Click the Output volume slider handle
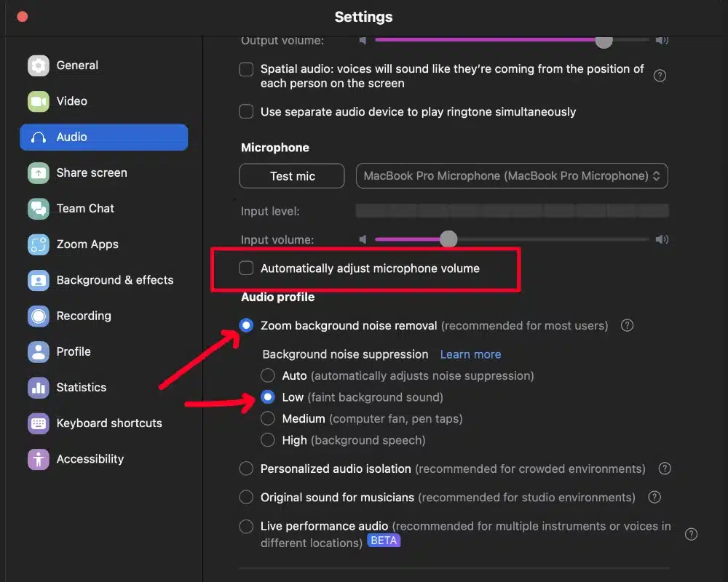 (604, 41)
